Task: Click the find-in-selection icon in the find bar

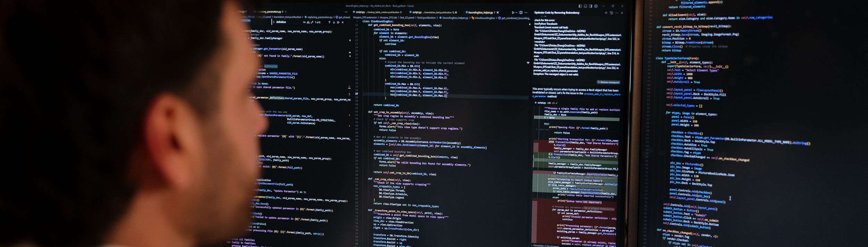Action: coord(338,22)
